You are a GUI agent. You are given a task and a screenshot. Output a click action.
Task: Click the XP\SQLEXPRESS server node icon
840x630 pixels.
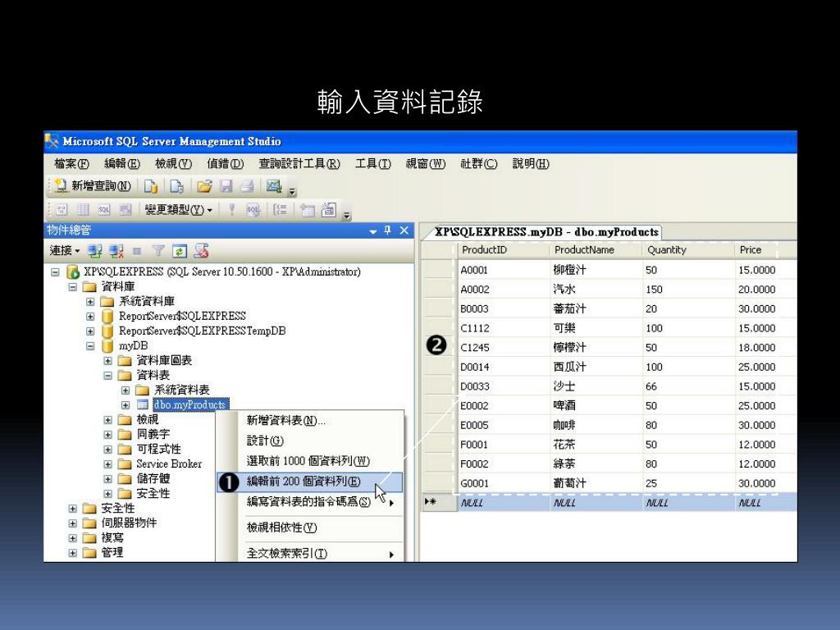pyautogui.click(x=73, y=272)
